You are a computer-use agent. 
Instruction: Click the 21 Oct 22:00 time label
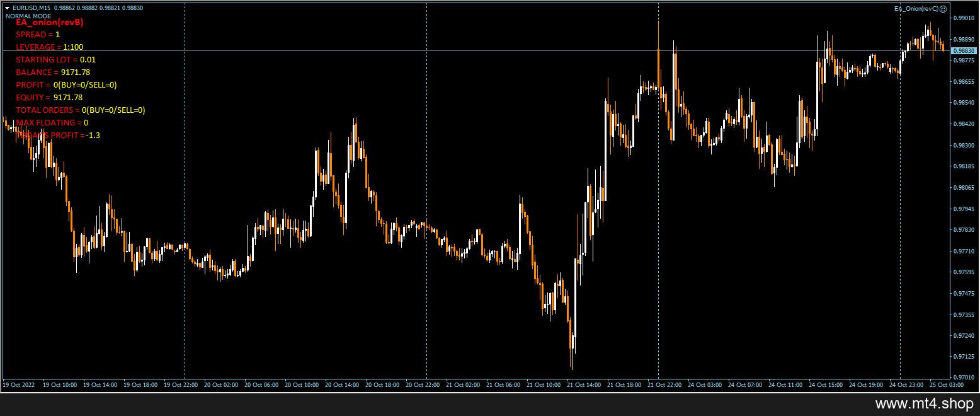pyautogui.click(x=664, y=384)
